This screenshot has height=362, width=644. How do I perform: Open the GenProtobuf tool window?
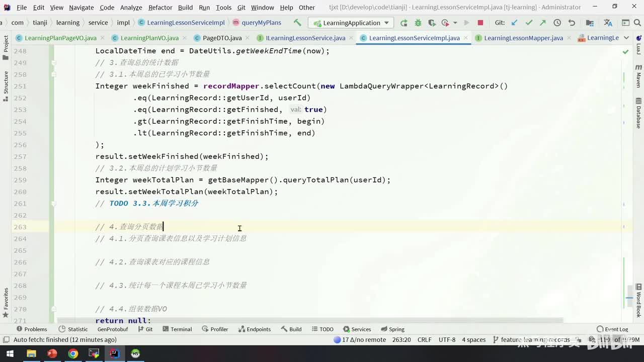[113, 329]
